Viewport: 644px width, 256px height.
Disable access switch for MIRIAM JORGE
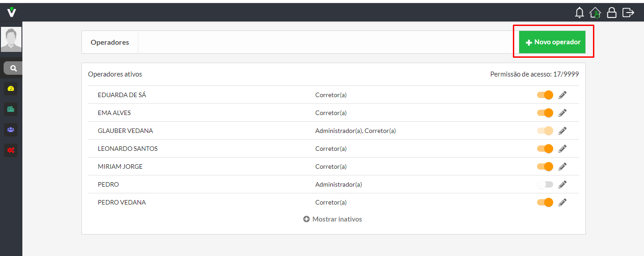pyautogui.click(x=545, y=166)
